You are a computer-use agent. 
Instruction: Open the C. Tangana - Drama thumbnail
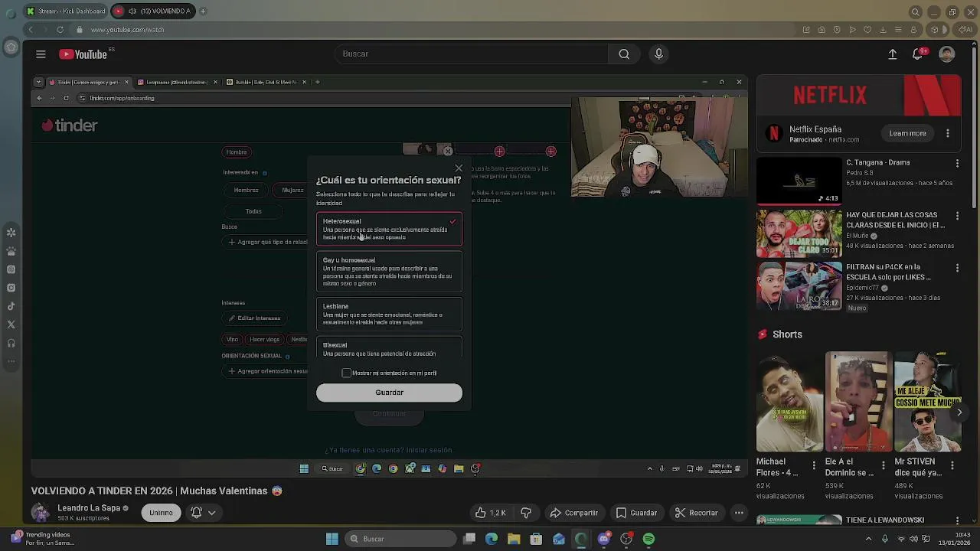(x=799, y=181)
